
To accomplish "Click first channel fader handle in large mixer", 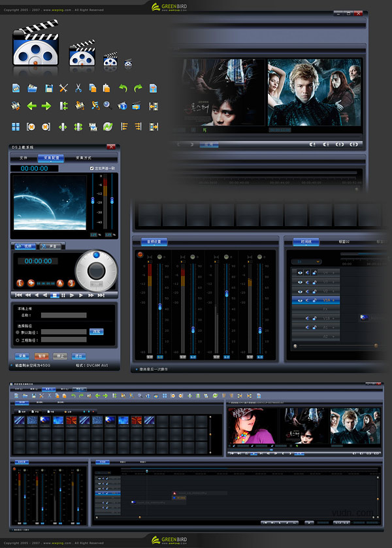I will pyautogui.click(x=160, y=306).
